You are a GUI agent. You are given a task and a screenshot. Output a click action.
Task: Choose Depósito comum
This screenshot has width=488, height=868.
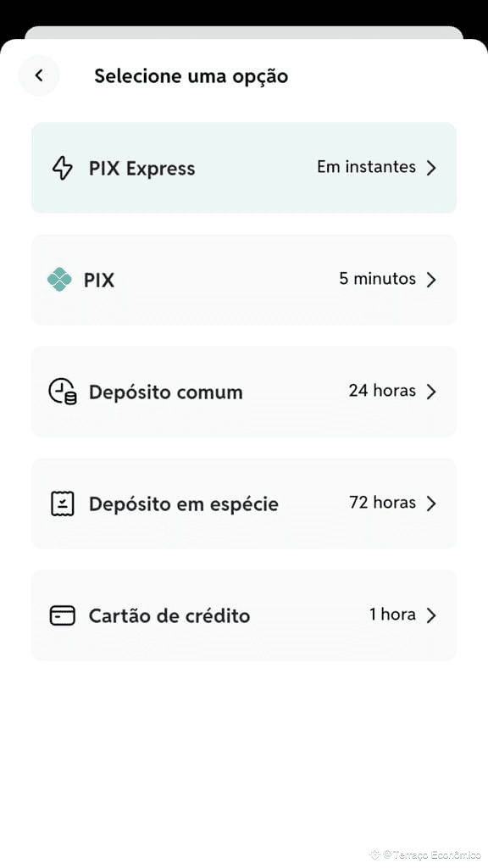tap(244, 392)
